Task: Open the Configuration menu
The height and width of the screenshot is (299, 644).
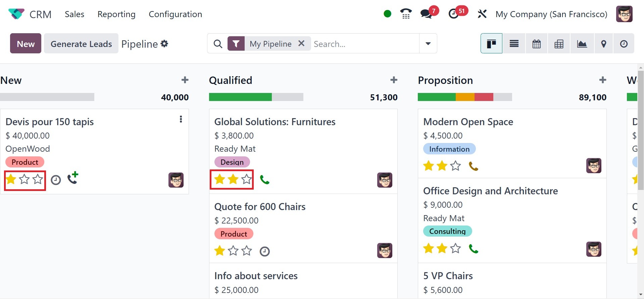Action: [x=175, y=14]
